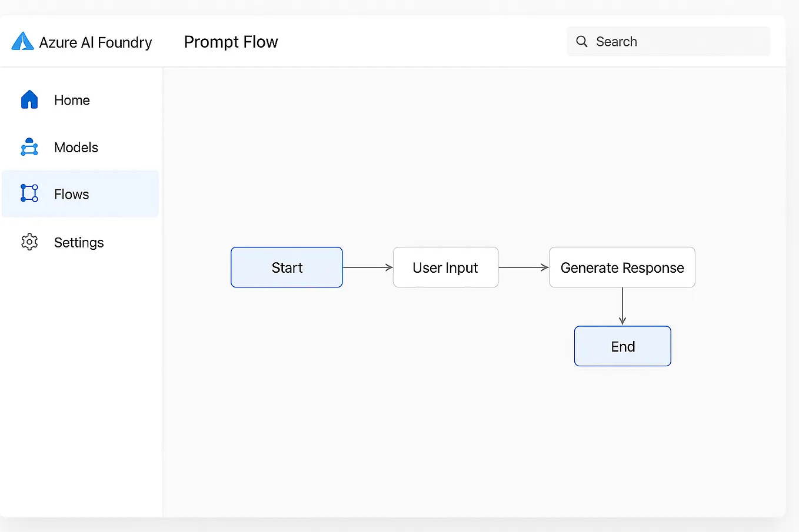Screen dimensions: 799x532
Task: Click the Azure AI Foundry logo
Action: coord(22,41)
